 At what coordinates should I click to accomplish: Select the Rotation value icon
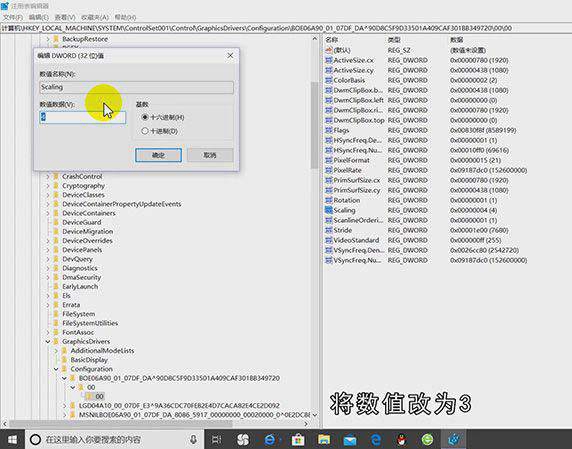pos(328,200)
